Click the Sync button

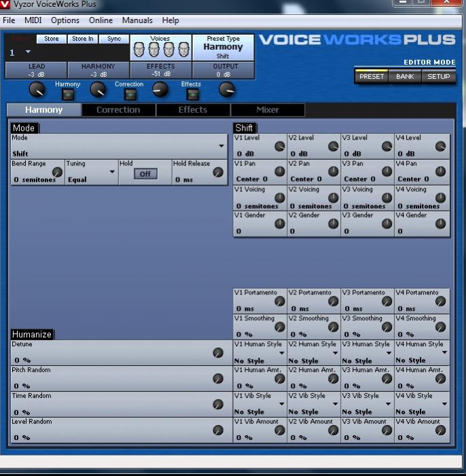pos(114,39)
